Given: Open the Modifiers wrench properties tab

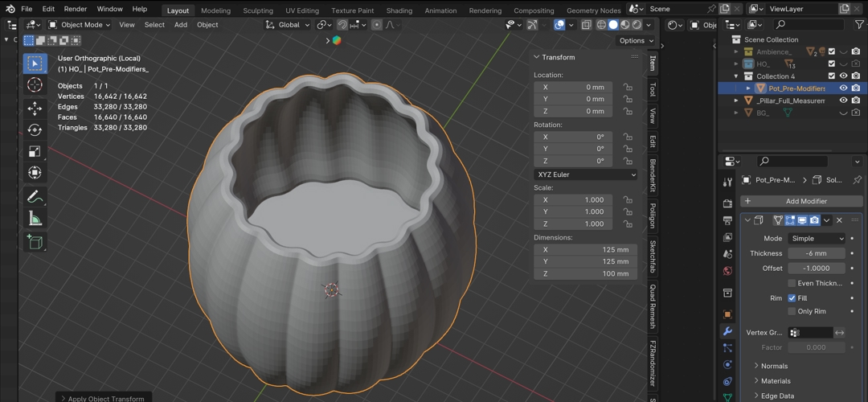Looking at the screenshot, I should [x=727, y=331].
